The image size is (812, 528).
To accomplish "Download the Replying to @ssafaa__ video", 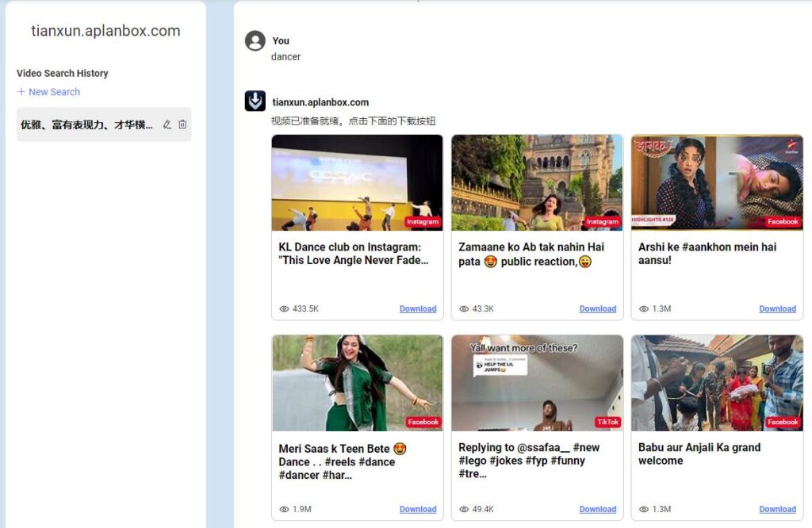I will click(598, 509).
